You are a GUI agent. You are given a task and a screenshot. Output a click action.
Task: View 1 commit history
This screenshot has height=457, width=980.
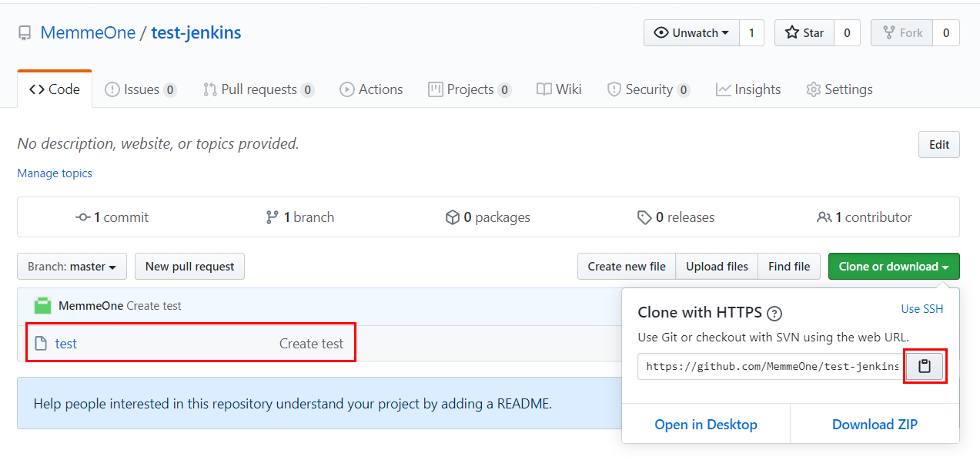tap(112, 217)
